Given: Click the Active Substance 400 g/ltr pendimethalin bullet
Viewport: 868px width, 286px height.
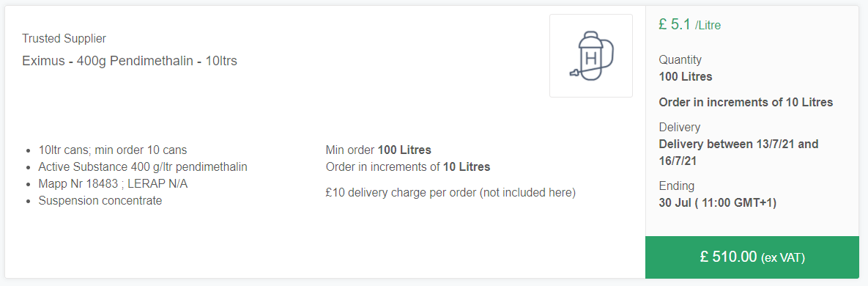Looking at the screenshot, I should (143, 167).
